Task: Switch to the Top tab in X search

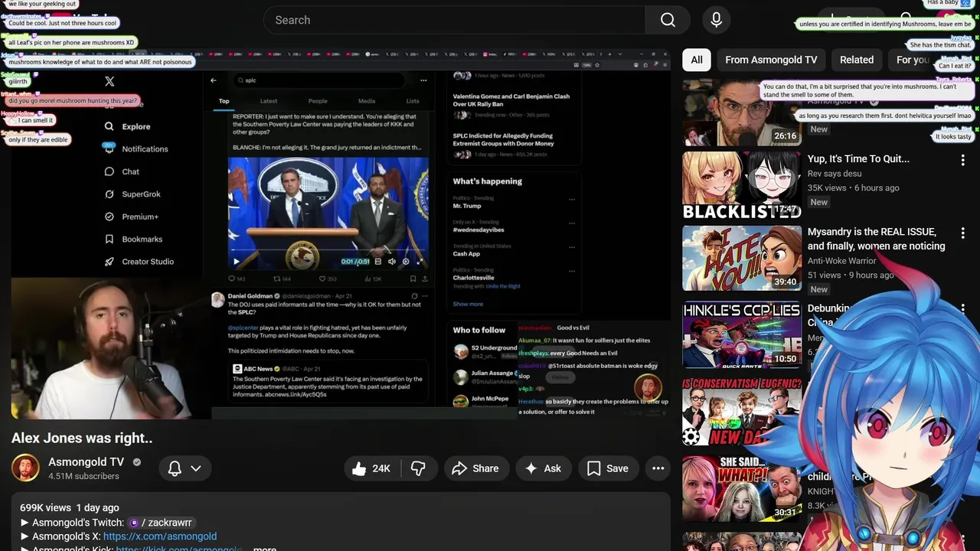Action: tap(224, 101)
